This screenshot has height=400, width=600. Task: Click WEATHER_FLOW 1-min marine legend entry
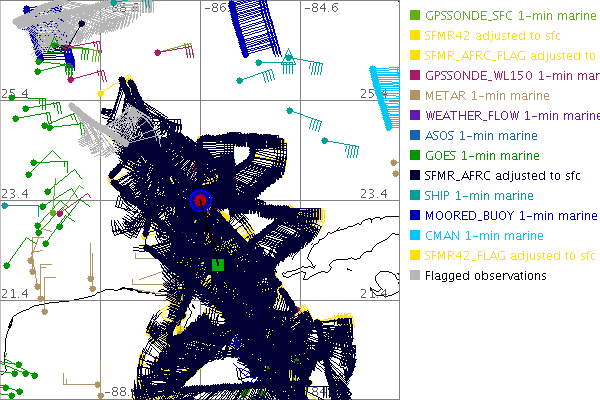pyautogui.click(x=510, y=116)
